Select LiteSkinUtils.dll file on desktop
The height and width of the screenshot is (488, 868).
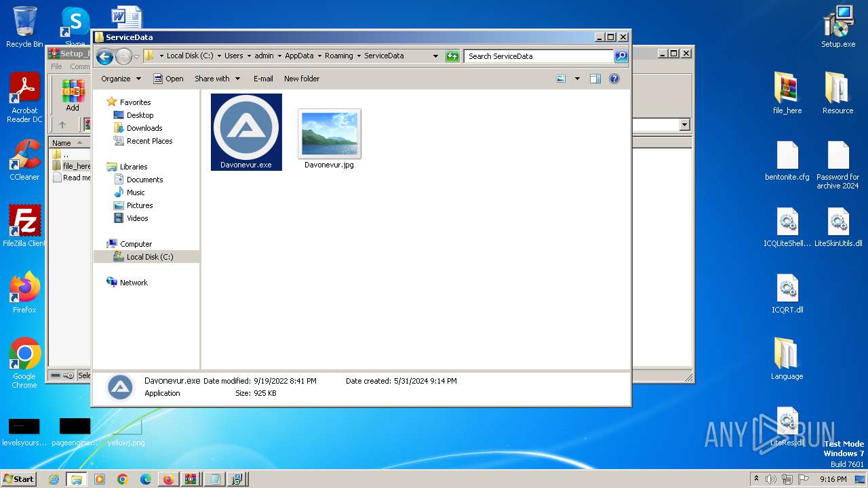(x=838, y=227)
